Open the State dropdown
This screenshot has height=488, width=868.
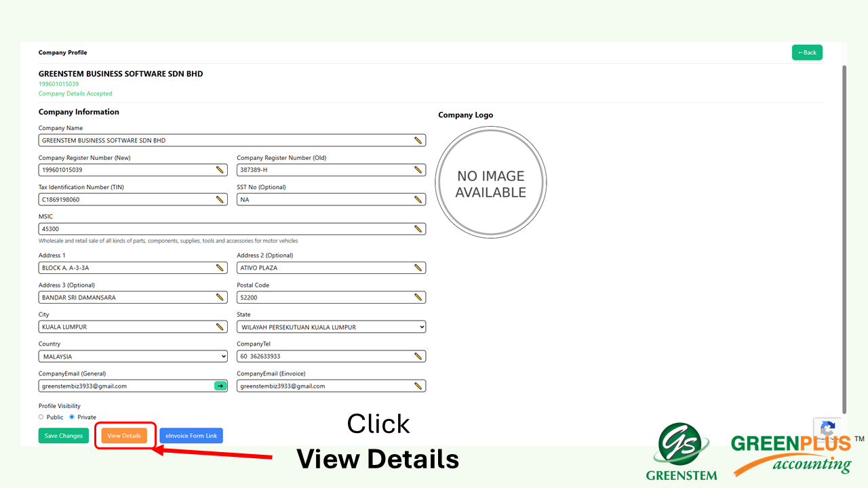tap(332, 327)
